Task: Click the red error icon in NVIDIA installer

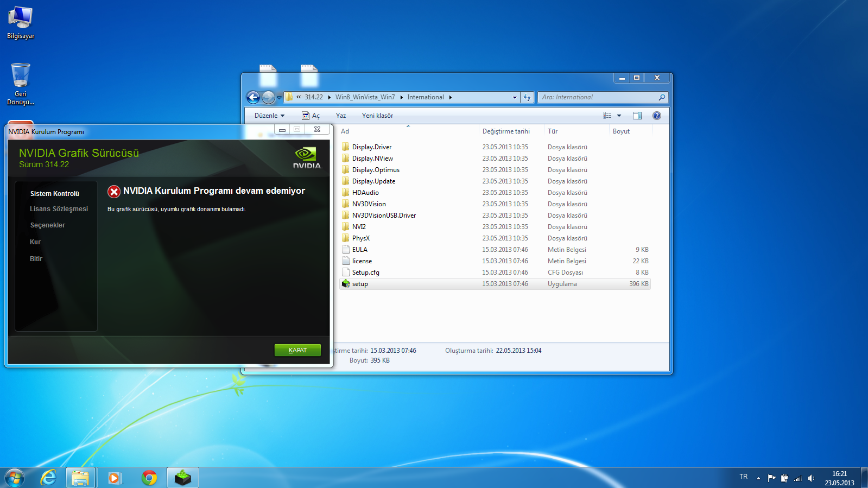Action: point(114,191)
